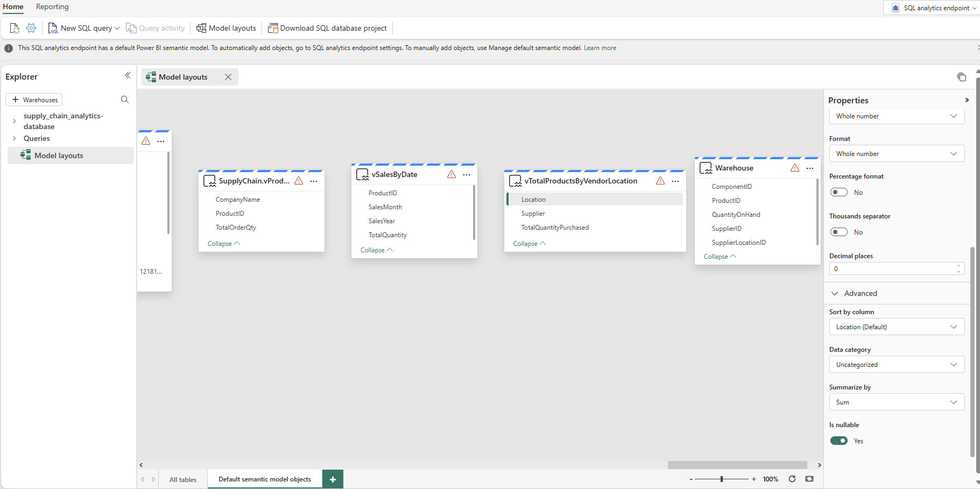The height and width of the screenshot is (489, 980).
Task: Collapse the Warehouse table fields
Action: pyautogui.click(x=720, y=256)
